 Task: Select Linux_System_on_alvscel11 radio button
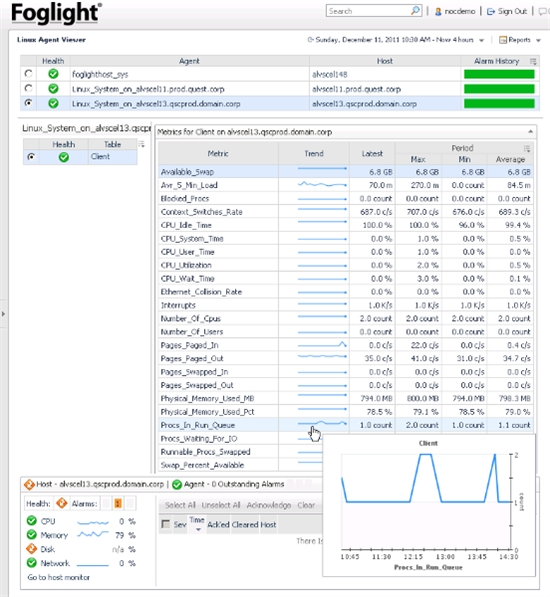click(x=28, y=88)
